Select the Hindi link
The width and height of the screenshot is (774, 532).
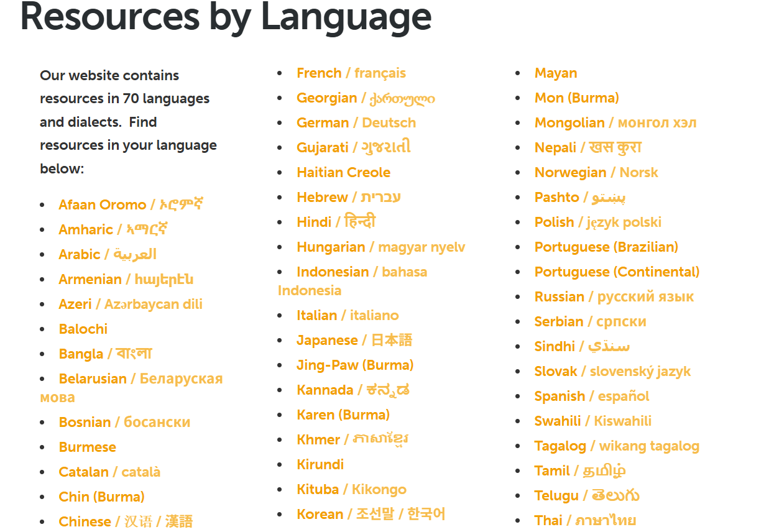point(336,222)
